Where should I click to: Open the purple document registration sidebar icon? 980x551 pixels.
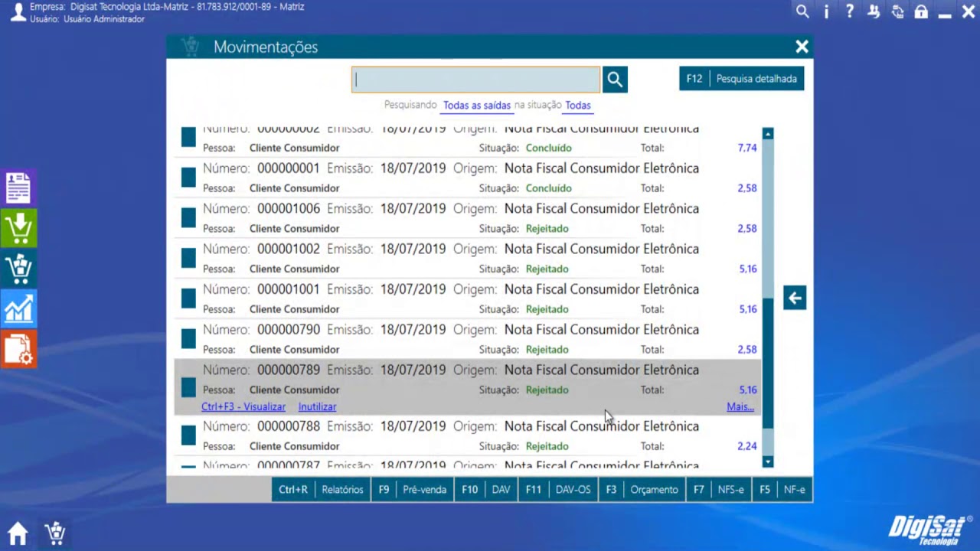tap(18, 188)
